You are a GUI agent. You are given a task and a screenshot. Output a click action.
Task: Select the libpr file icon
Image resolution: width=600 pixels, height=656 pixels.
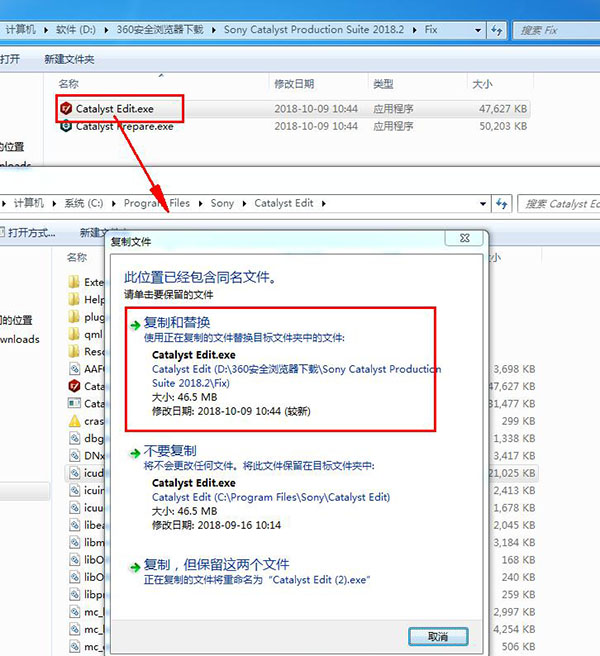(x=74, y=594)
